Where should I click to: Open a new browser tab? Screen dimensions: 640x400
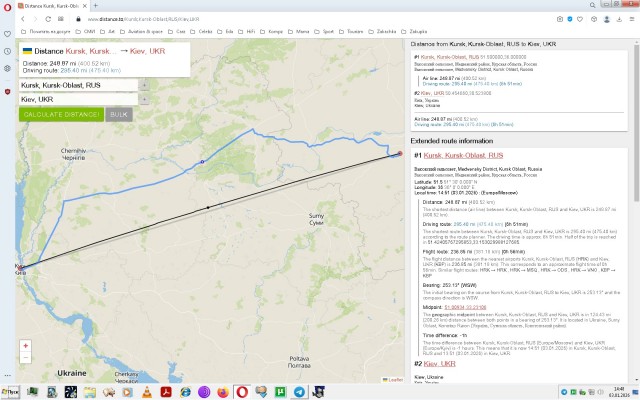[96, 6]
